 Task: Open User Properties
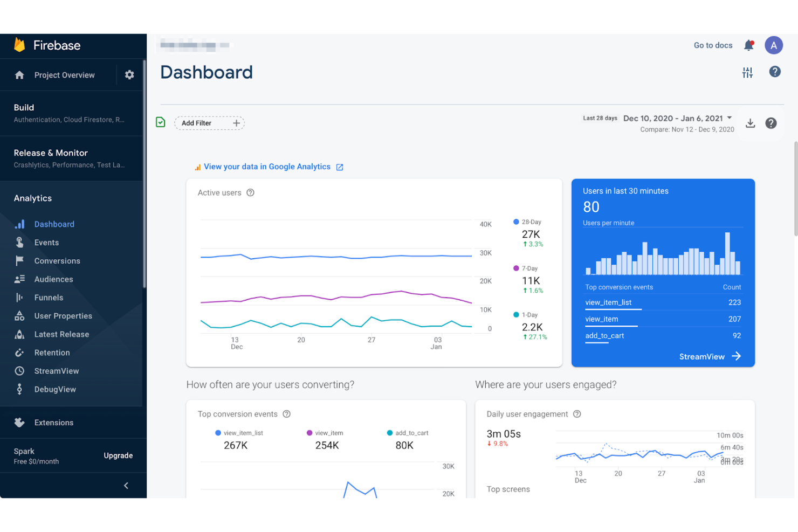click(63, 315)
